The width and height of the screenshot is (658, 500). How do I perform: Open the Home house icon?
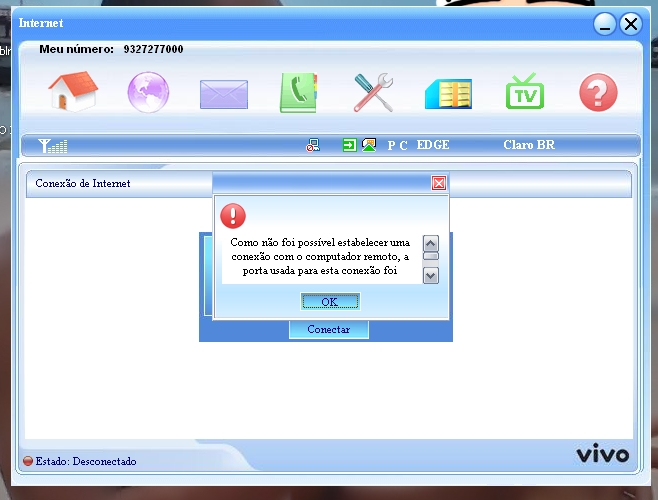tap(73, 91)
